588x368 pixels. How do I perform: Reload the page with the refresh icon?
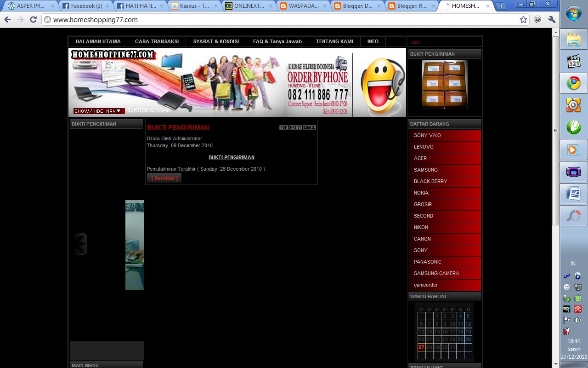[x=33, y=19]
